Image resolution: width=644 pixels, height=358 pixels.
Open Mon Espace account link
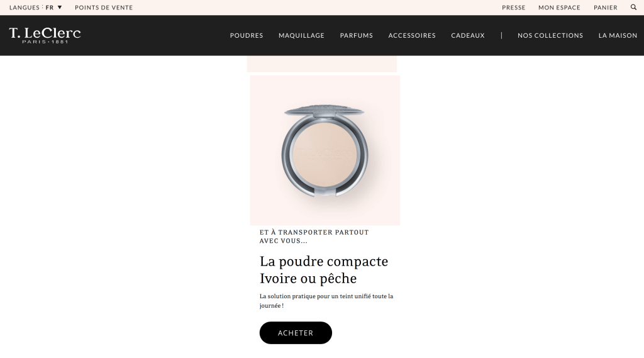pos(559,8)
